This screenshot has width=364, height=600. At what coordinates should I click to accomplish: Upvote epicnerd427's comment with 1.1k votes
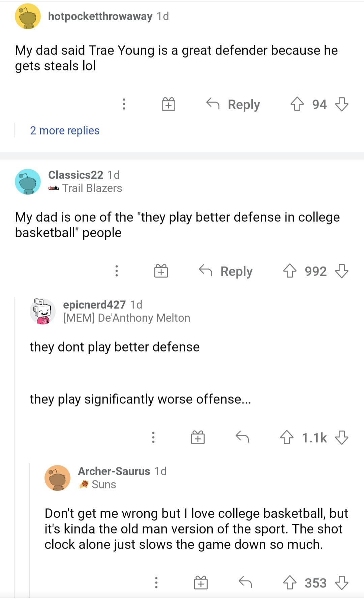287,437
